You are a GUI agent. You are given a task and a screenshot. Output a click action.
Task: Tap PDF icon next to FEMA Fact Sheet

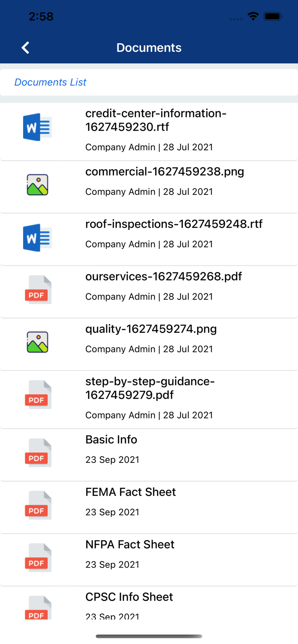(x=38, y=505)
